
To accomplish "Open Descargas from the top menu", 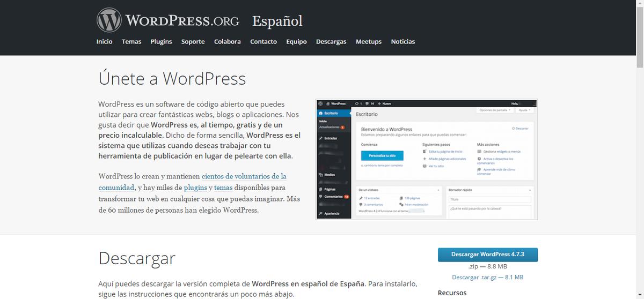I will 331,42.
